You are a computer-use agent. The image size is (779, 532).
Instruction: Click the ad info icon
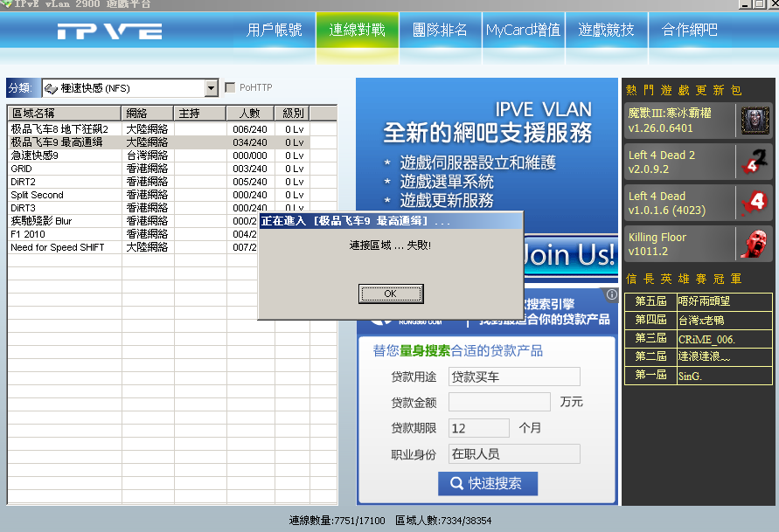coord(612,295)
